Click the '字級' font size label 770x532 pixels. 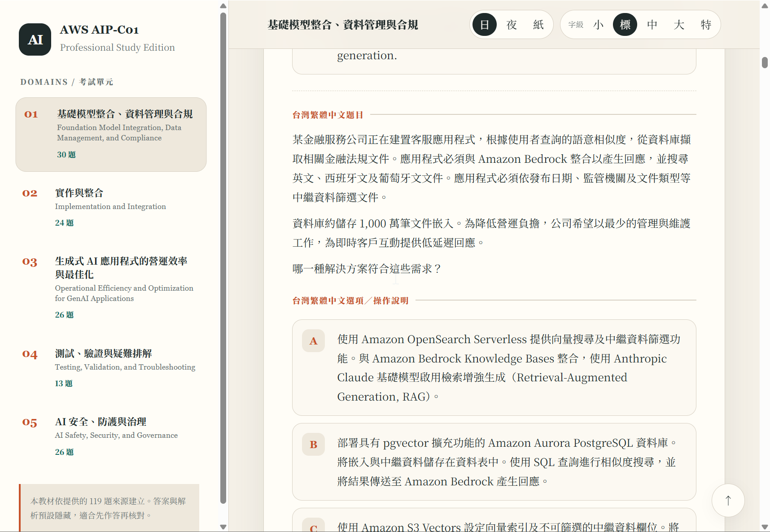click(x=576, y=25)
